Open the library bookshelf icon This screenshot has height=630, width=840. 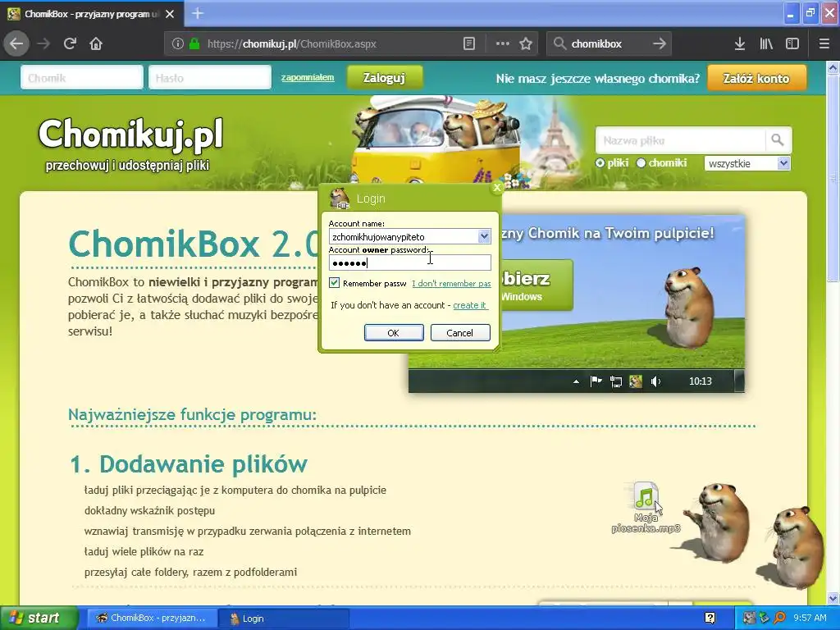point(766,43)
